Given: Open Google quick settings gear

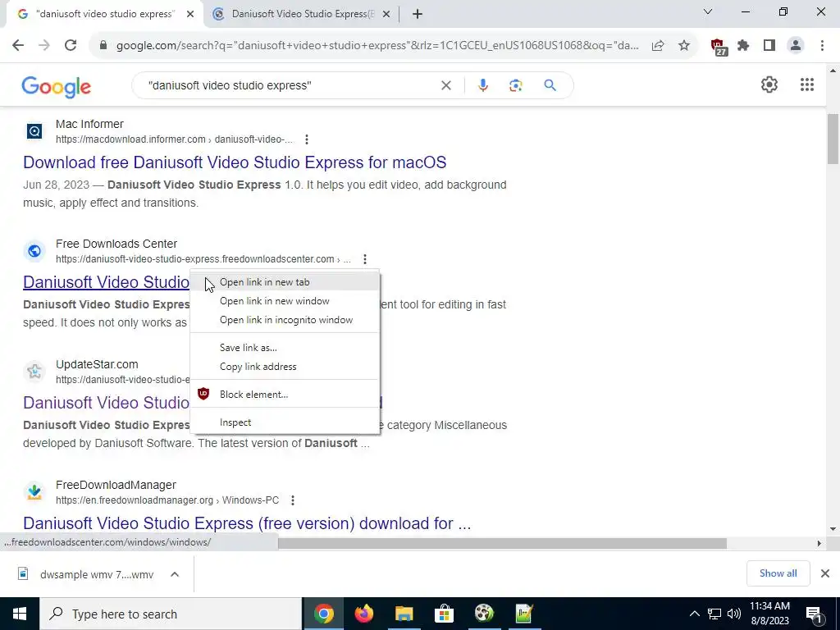Looking at the screenshot, I should pos(769,84).
